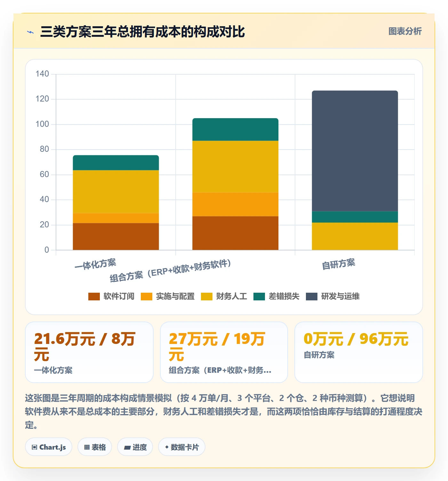The width and height of the screenshot is (448, 481).
Task: Click the dark 研发与运维 segment of 自研方案 bar
Action: pos(355,151)
